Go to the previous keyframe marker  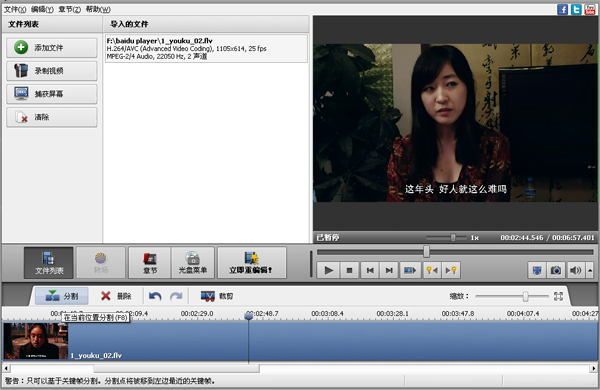(x=432, y=271)
